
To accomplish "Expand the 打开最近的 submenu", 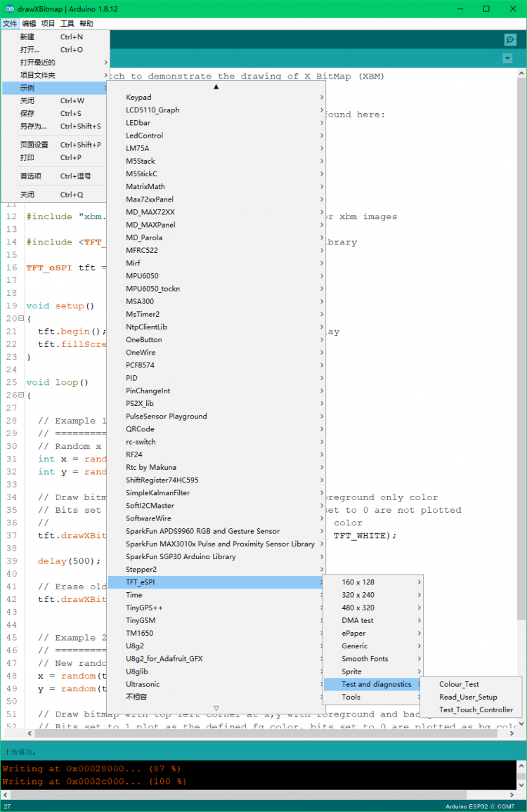I will pyautogui.click(x=56, y=62).
